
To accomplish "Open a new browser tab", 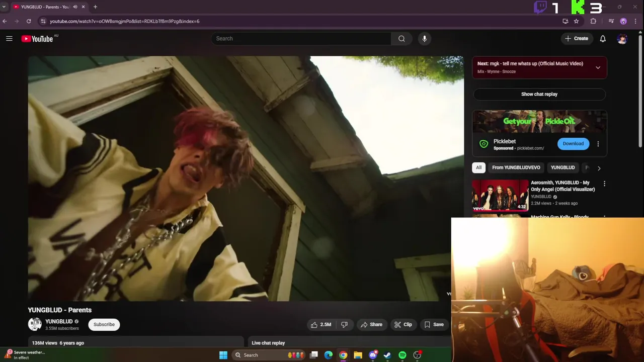I will tap(95, 7).
